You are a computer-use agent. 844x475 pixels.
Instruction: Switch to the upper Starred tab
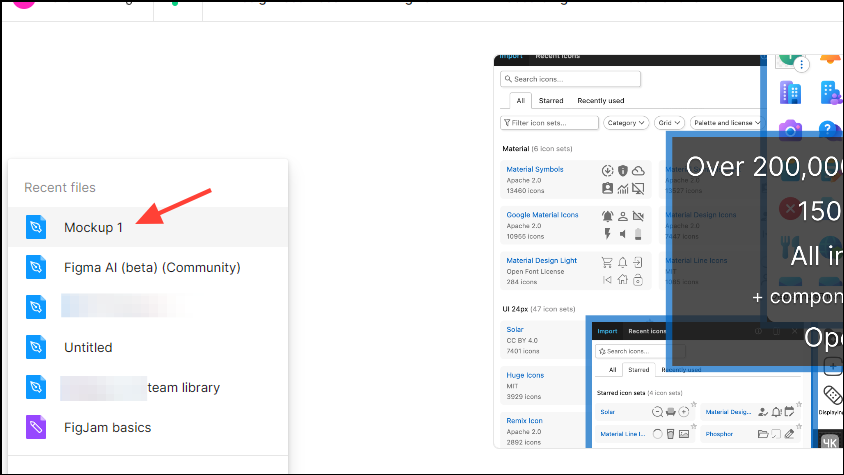click(551, 101)
